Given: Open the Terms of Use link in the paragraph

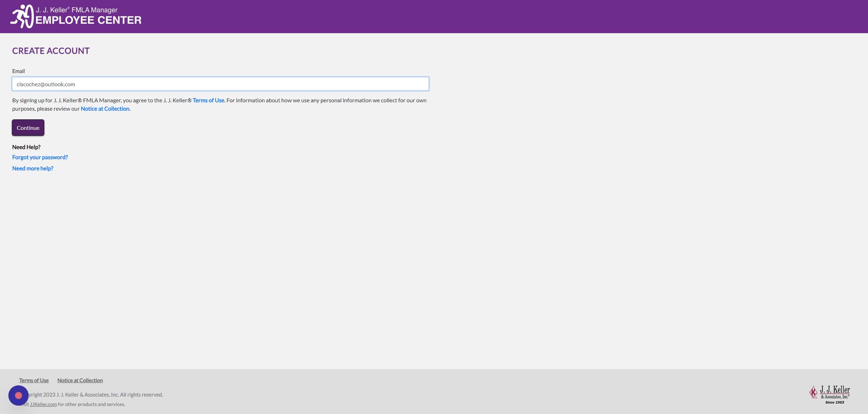Looking at the screenshot, I should click(208, 100).
